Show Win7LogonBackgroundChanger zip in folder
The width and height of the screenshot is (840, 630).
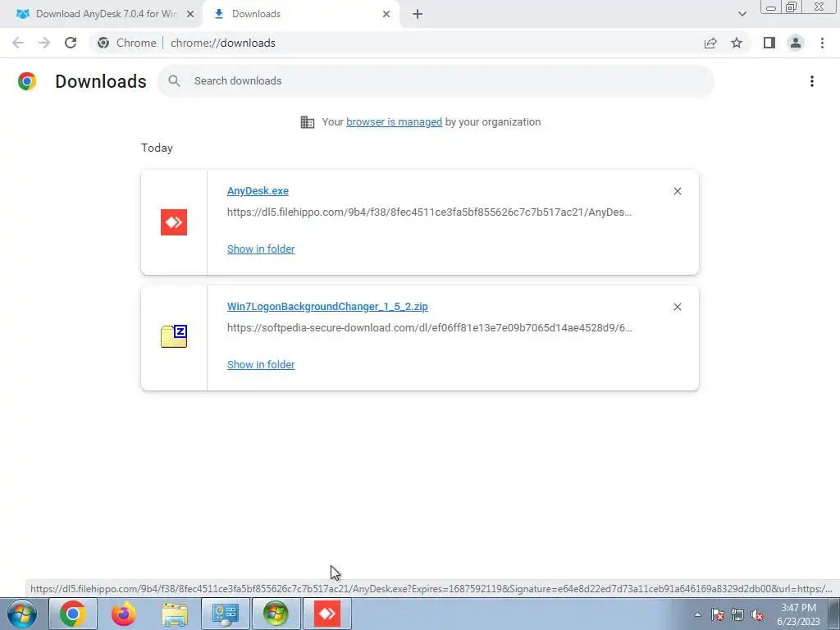261,365
